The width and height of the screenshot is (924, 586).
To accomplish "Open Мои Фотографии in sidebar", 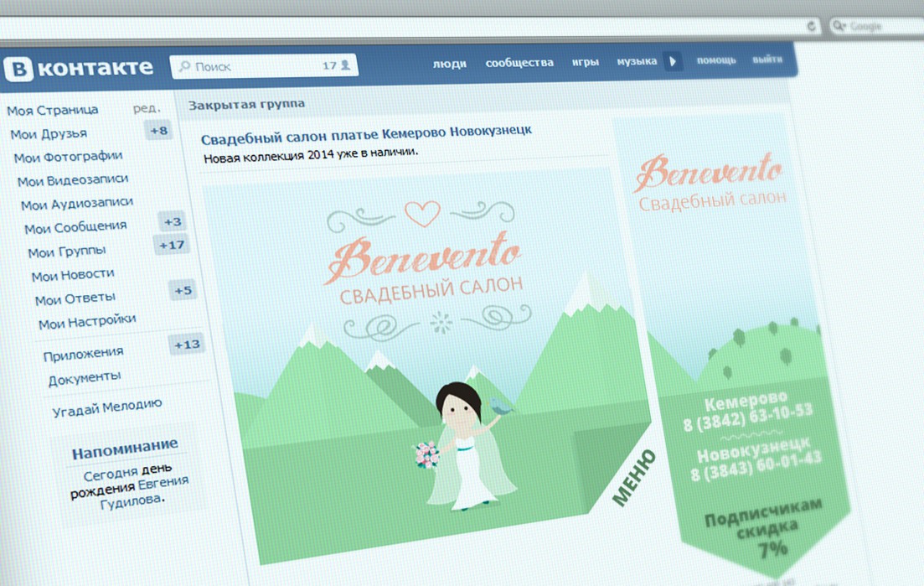I will point(68,157).
